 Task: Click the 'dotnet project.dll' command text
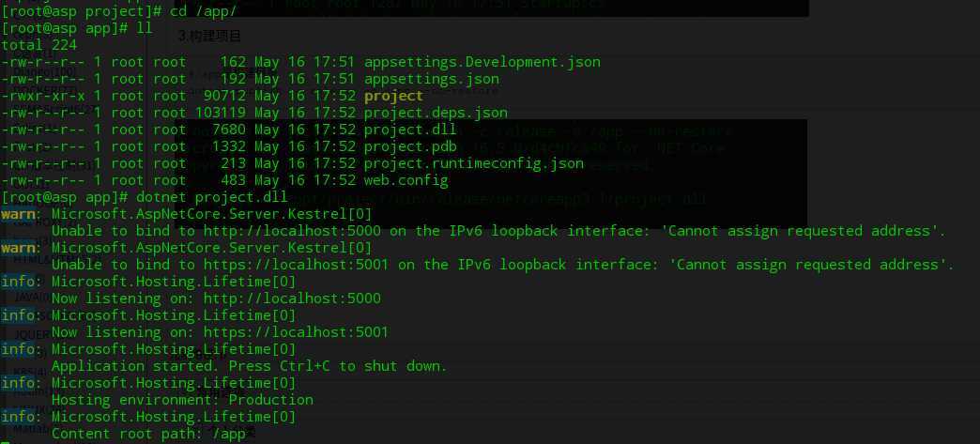(x=212, y=197)
